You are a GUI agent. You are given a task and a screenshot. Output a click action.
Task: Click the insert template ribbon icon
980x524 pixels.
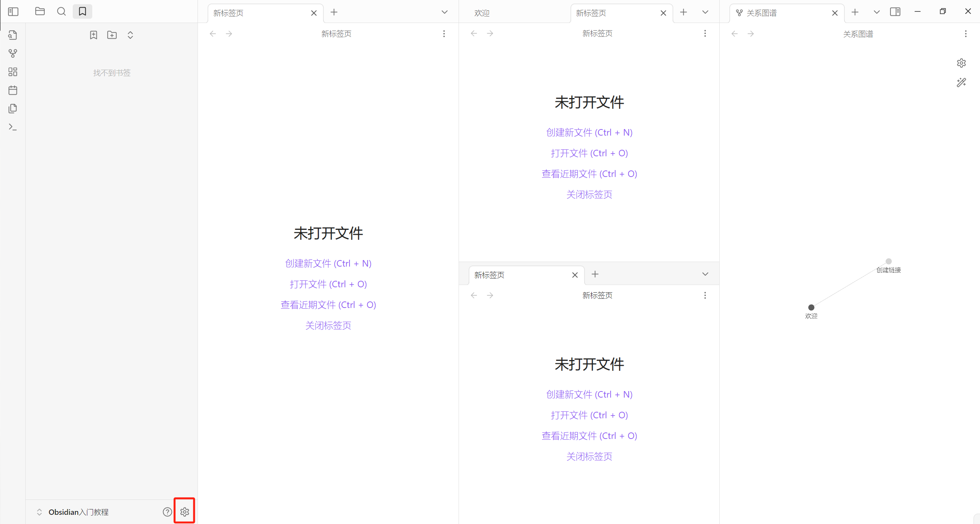coord(13,109)
